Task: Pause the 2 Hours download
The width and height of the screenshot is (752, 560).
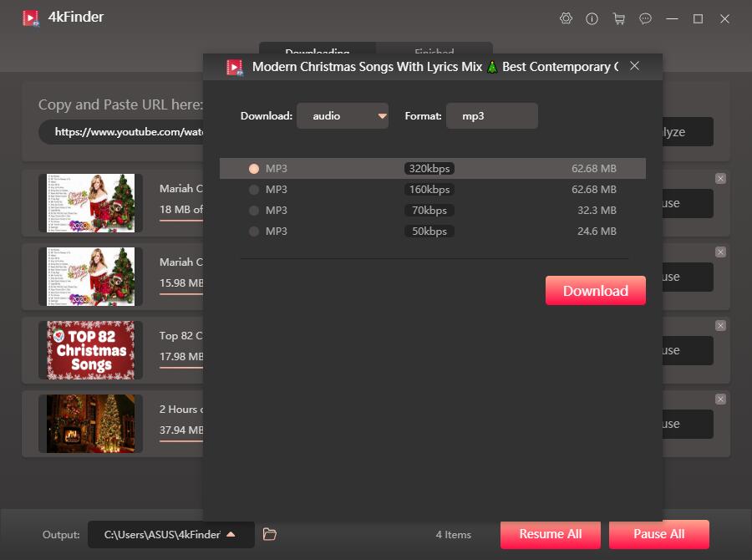Action: tap(688, 424)
